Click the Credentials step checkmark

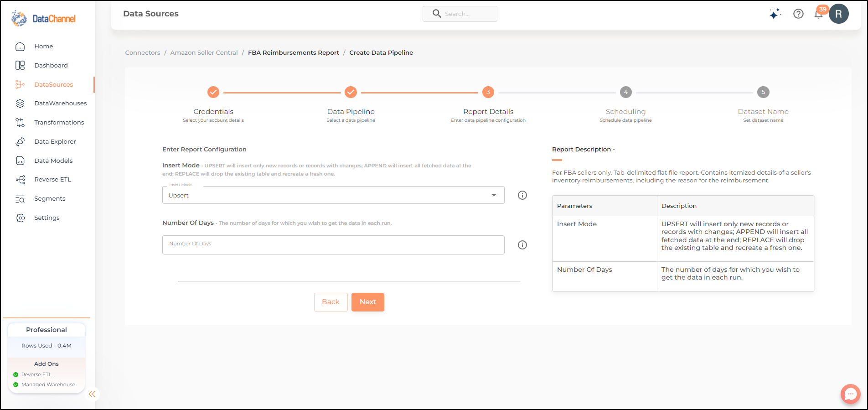[213, 92]
